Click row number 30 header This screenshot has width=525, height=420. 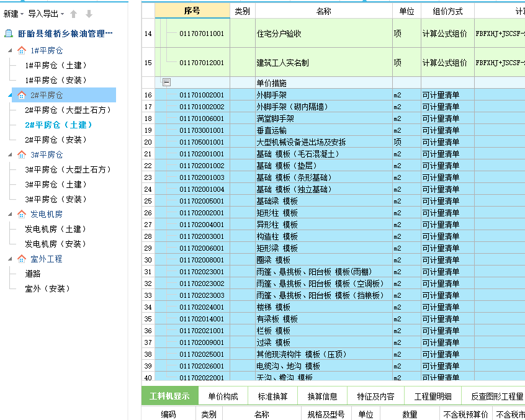pos(148,260)
